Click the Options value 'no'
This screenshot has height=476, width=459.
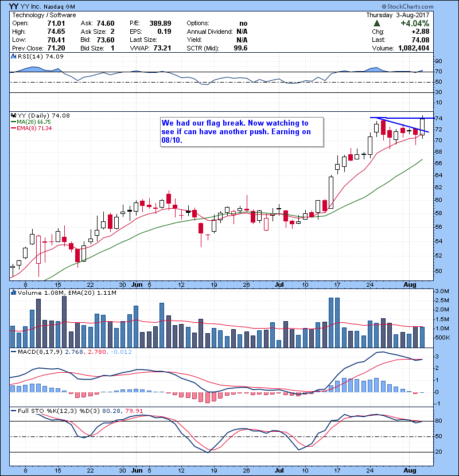(x=243, y=24)
